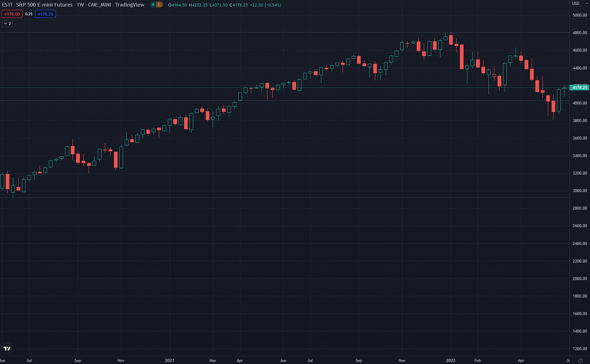590x364 pixels.
Task: Click the 2000.00 price axis label
Action: pos(579,279)
